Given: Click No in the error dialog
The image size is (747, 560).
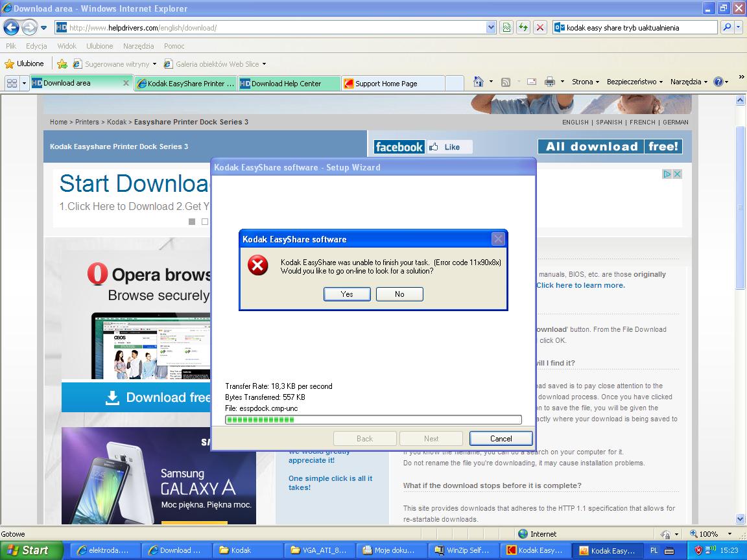Looking at the screenshot, I should click(x=399, y=294).
